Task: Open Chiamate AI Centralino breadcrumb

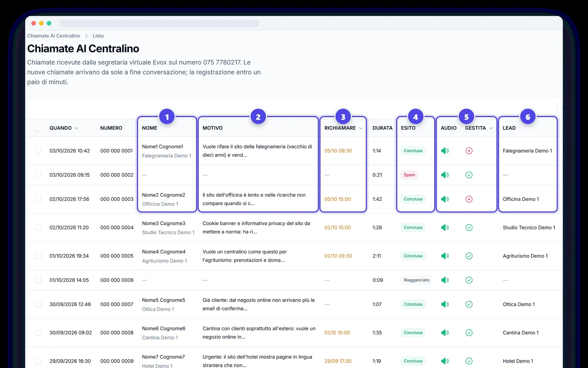Action: [54, 36]
